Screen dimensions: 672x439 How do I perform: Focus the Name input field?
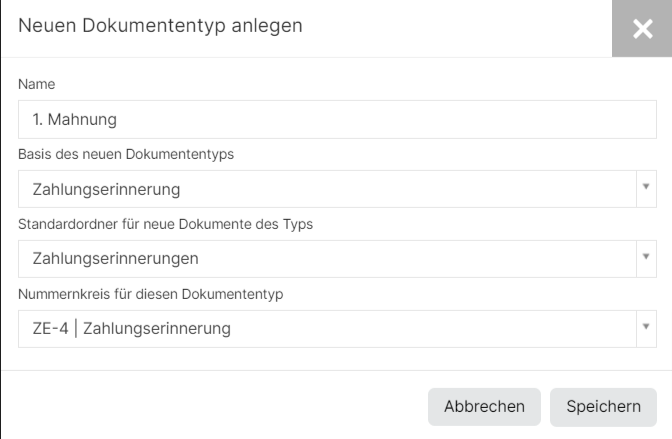pos(337,119)
